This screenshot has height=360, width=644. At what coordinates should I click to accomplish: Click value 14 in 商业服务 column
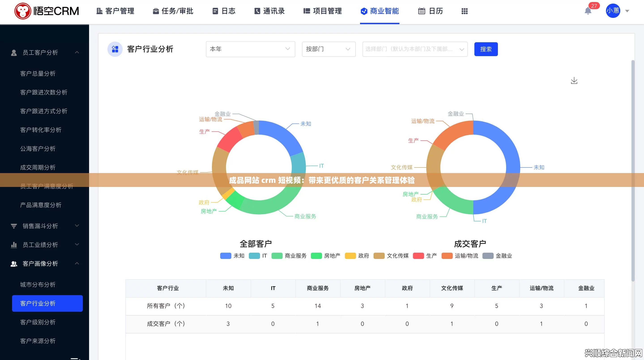pyautogui.click(x=318, y=306)
